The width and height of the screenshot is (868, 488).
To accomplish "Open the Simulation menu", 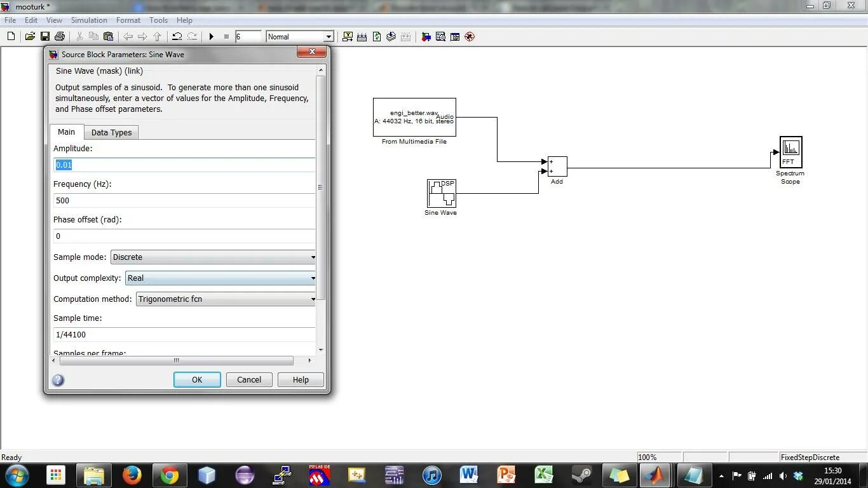I will [89, 20].
